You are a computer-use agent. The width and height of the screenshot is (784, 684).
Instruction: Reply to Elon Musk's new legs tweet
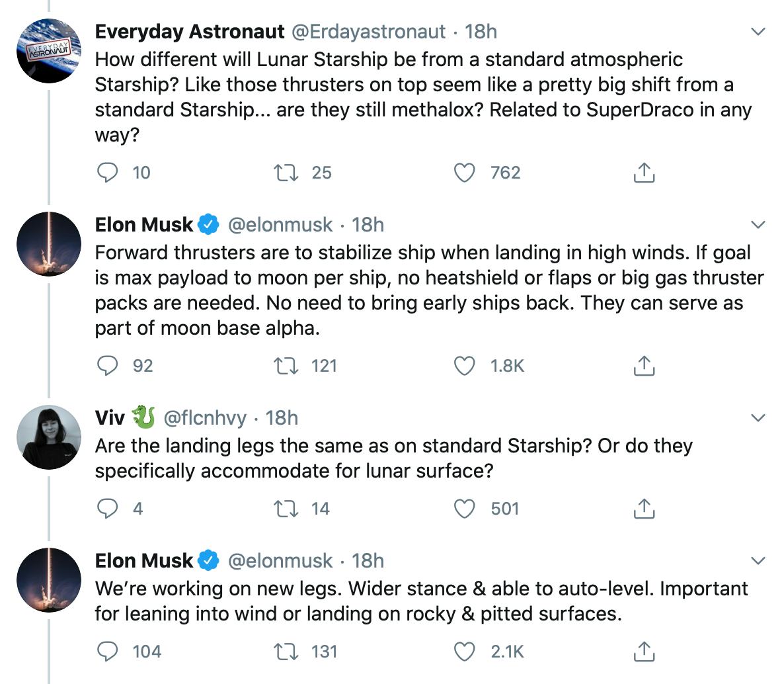click(x=107, y=652)
